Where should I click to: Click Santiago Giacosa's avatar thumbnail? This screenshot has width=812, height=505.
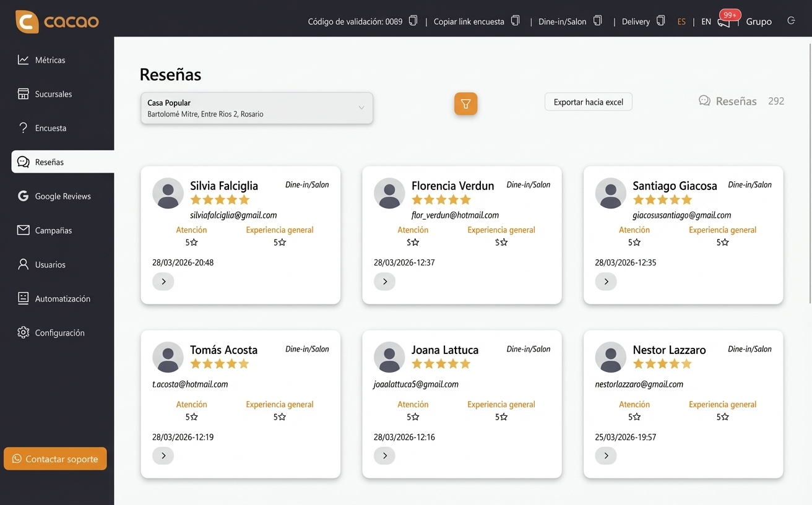[610, 192]
